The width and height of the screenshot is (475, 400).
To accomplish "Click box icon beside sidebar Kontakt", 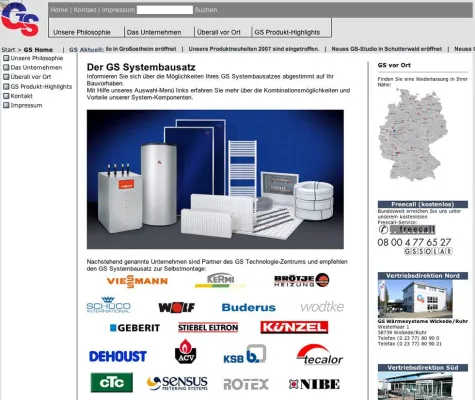I will (6, 96).
